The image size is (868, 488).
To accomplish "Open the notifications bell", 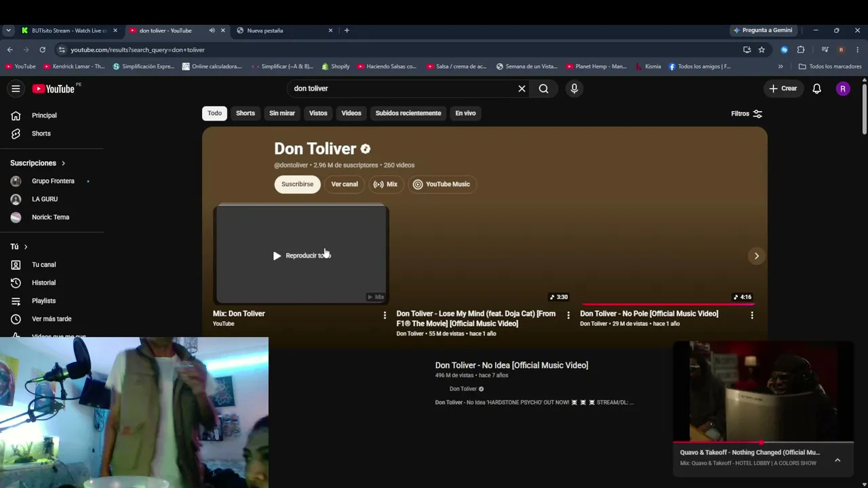I will pos(816,89).
